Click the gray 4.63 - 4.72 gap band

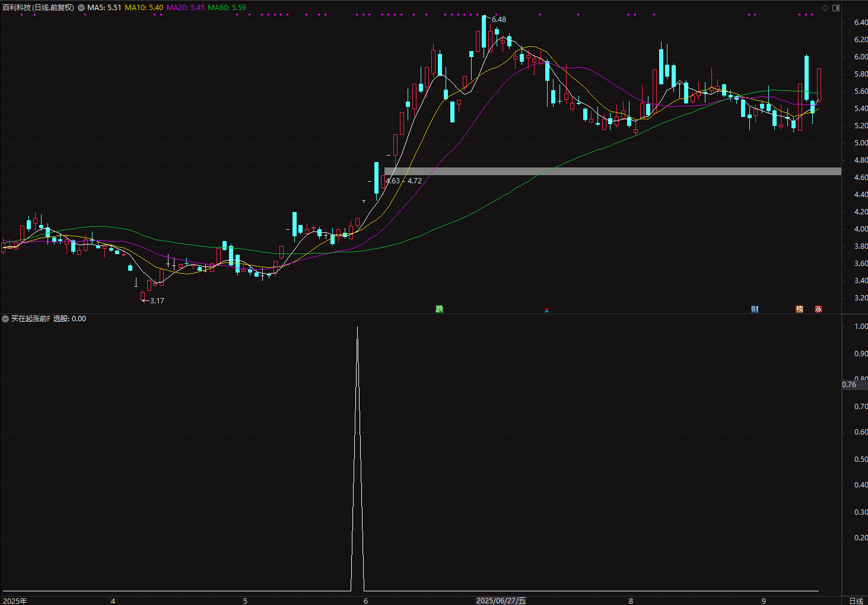[x=613, y=171]
